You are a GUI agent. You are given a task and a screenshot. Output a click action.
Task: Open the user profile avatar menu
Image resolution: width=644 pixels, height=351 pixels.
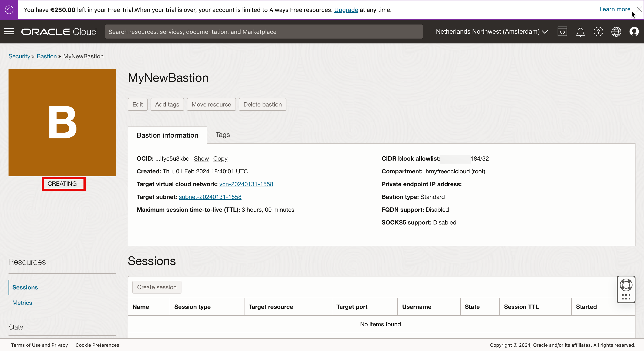click(x=634, y=32)
